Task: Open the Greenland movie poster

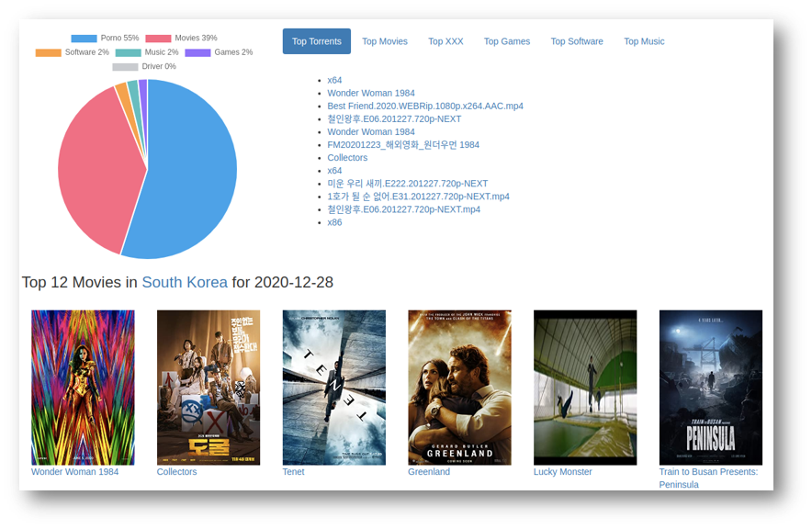Action: [460, 388]
